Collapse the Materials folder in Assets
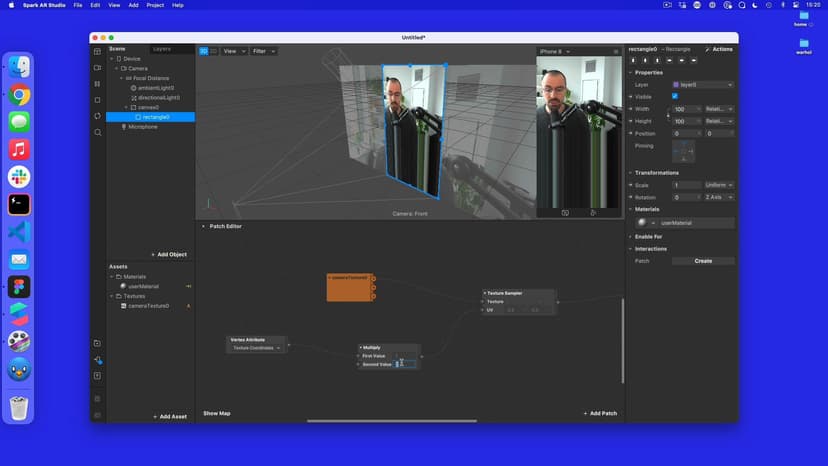 pos(111,276)
